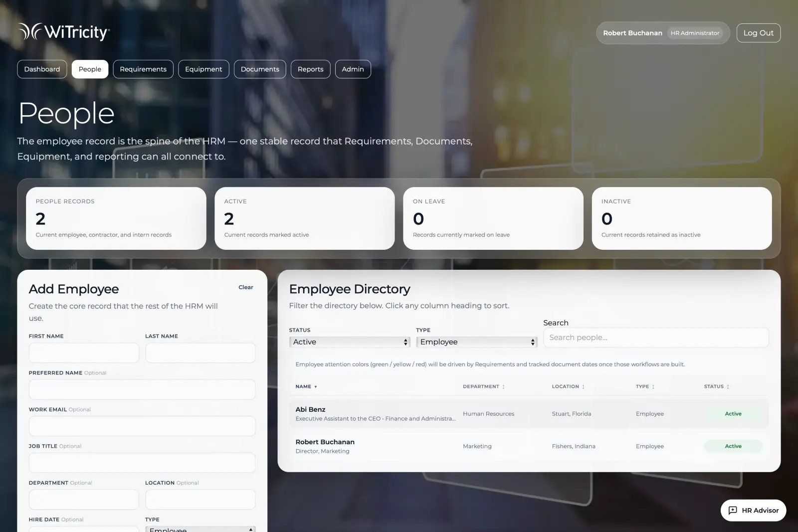Click 'Human Resources' department cell
Image resolution: width=798 pixels, height=532 pixels.
point(488,414)
